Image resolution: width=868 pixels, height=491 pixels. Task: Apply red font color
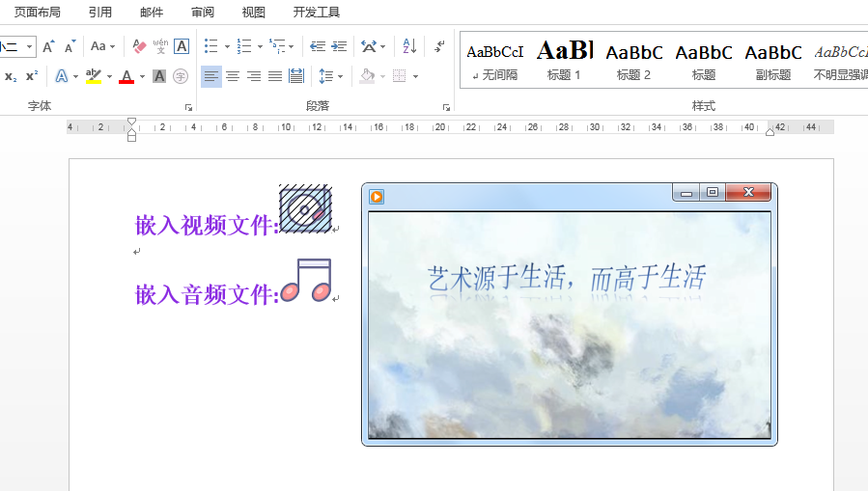tap(126, 76)
